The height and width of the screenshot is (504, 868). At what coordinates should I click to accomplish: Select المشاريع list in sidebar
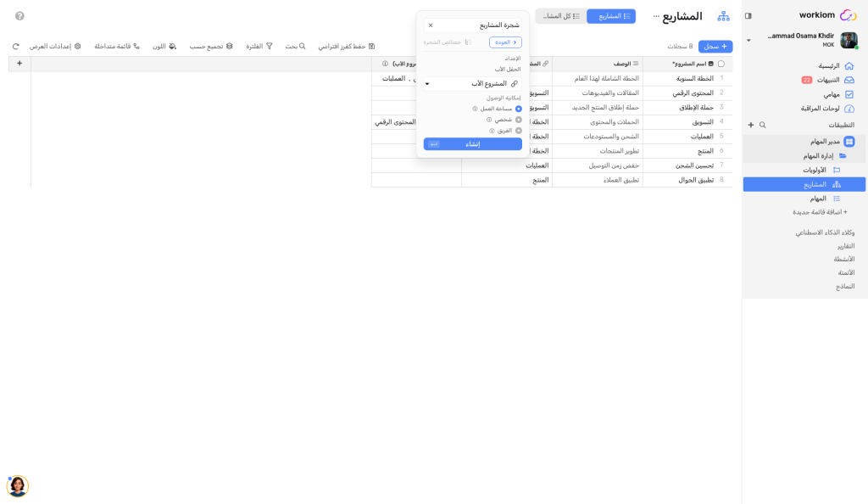point(804,184)
